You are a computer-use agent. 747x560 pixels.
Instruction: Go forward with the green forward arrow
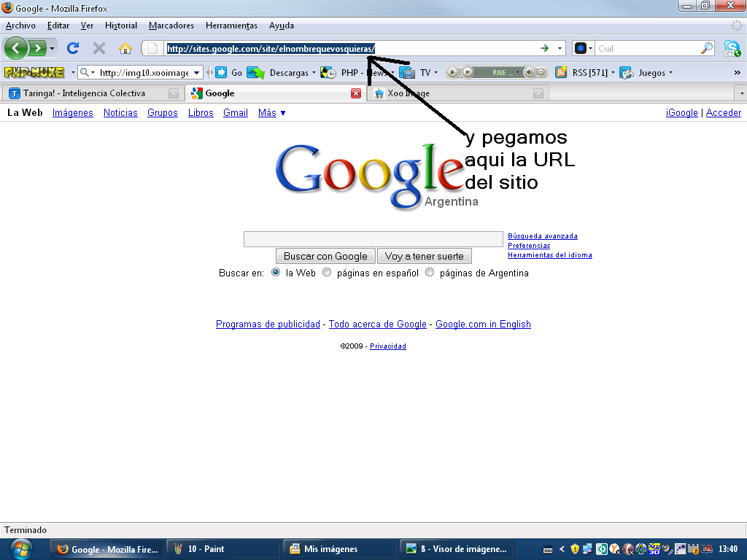(37, 48)
